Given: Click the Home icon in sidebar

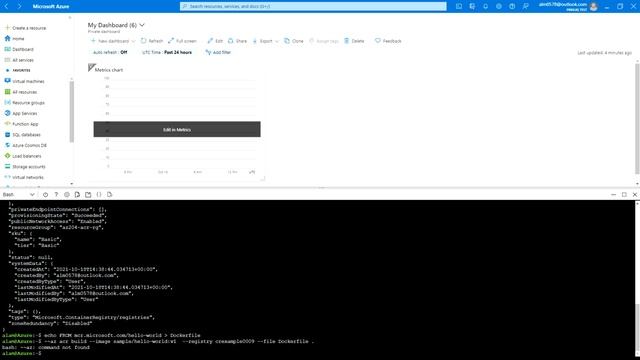Looking at the screenshot, I should 7,38.
